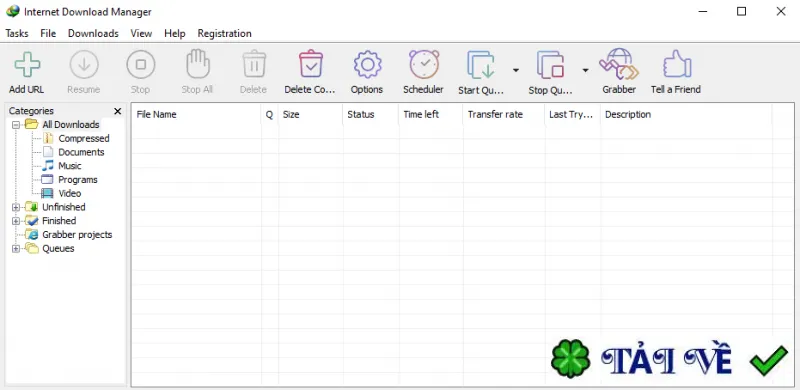This screenshot has width=800, height=390.
Task: Sort by Q column header
Action: coord(270,114)
